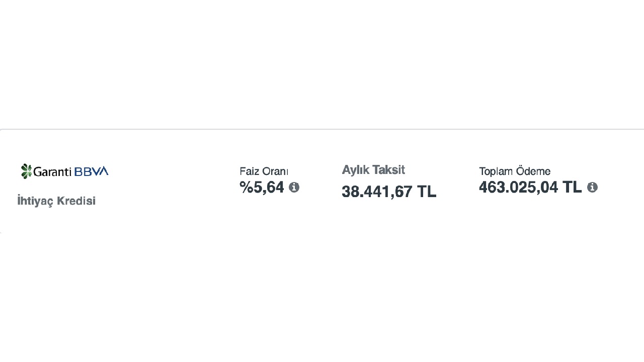Click the TL unit after 38.441,67
Screen dimensions: 644x362
[x=427, y=192]
